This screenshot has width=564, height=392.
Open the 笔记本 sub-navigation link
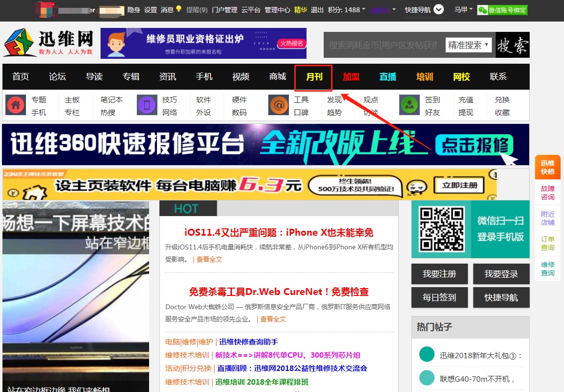111,100
